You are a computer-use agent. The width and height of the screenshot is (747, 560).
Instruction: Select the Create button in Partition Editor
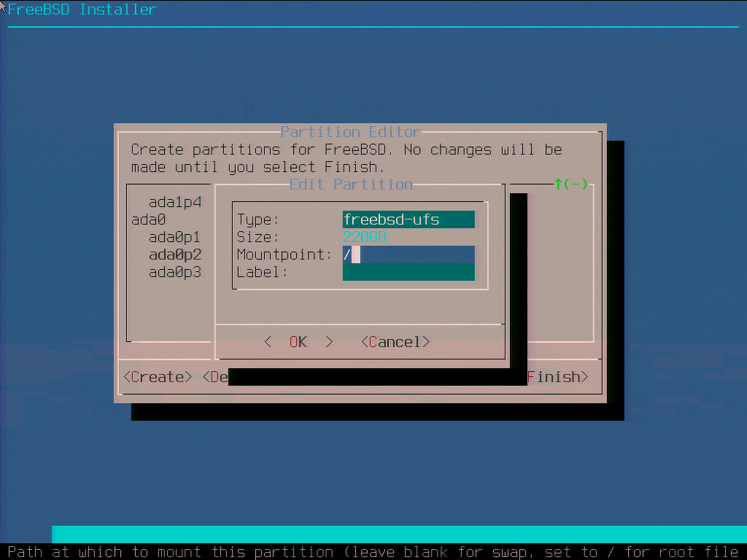[158, 377]
